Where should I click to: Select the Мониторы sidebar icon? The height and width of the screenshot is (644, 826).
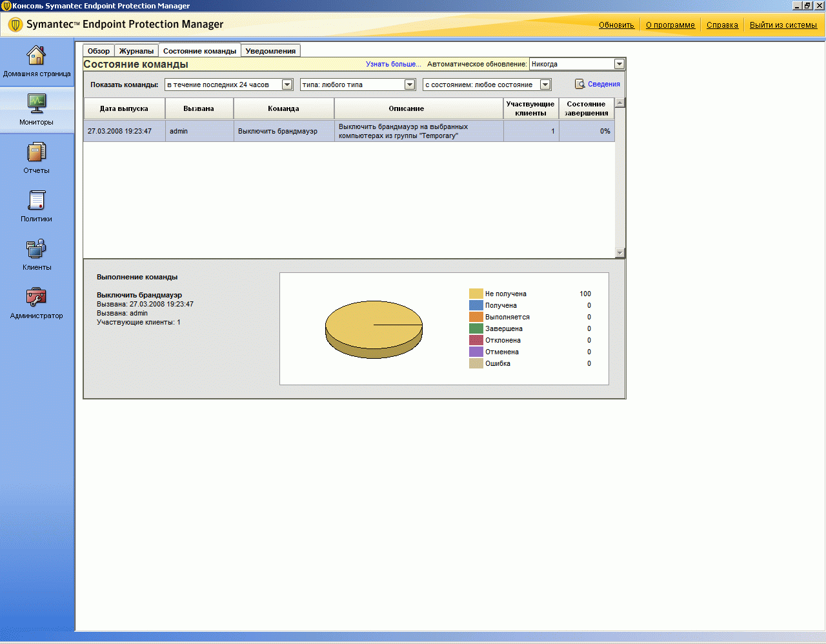pyautogui.click(x=36, y=103)
